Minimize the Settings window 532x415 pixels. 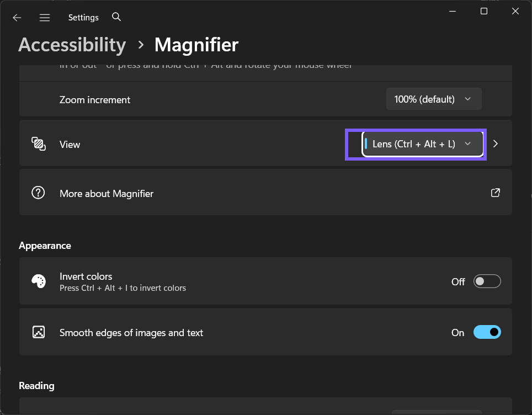[453, 11]
